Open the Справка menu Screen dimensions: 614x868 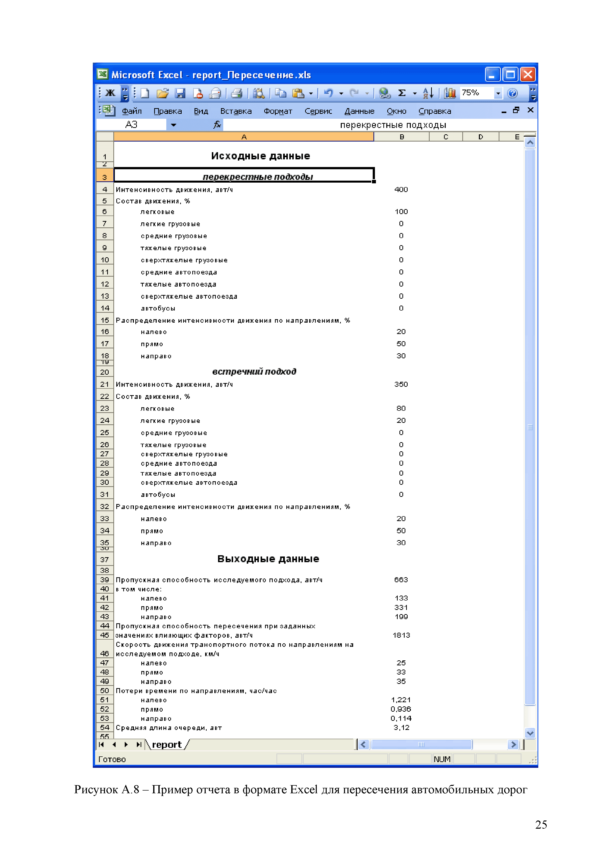[434, 111]
